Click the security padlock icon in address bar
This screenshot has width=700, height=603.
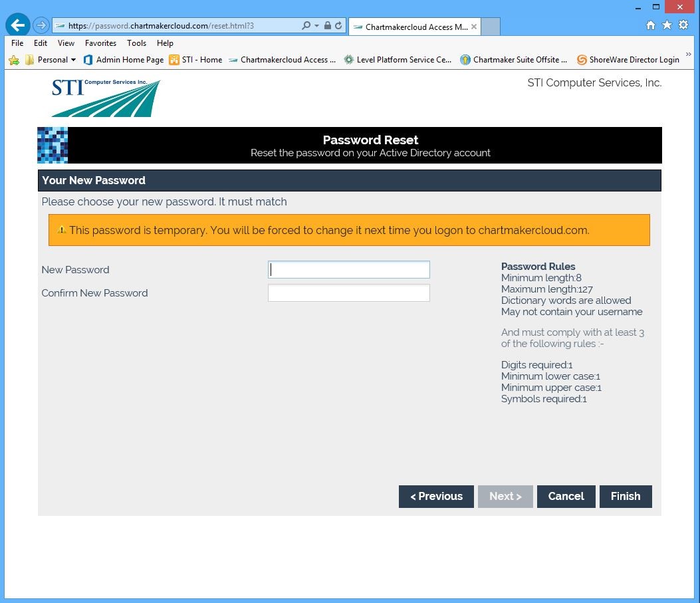tap(327, 26)
